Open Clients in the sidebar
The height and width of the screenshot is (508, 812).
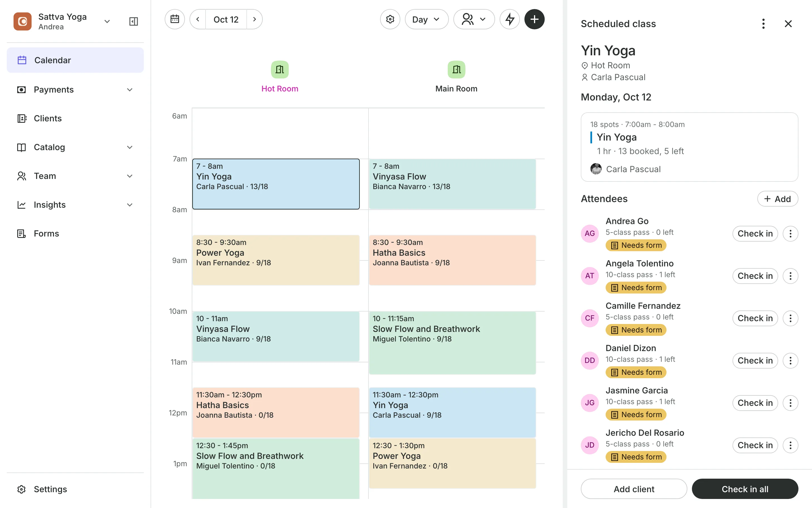(x=75, y=119)
